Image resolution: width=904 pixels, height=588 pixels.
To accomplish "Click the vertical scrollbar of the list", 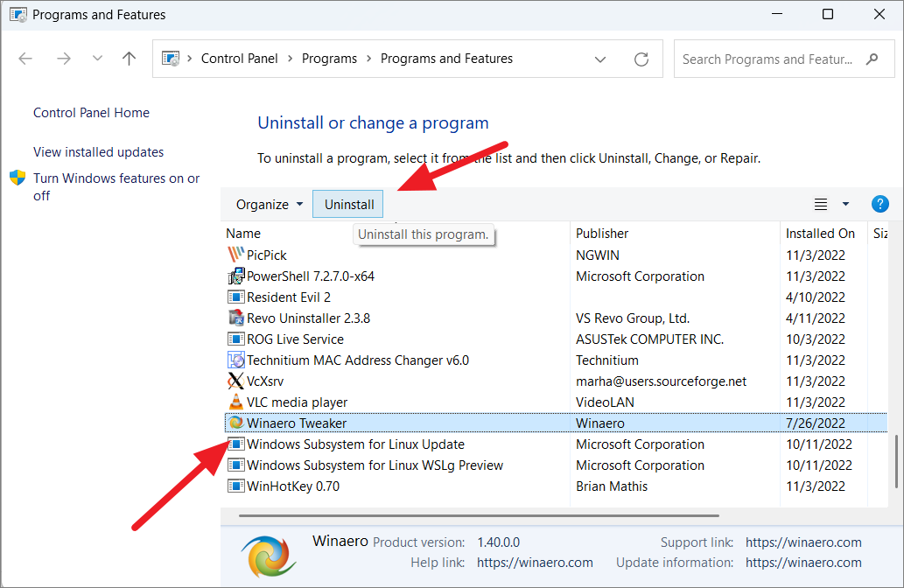I will pyautogui.click(x=896, y=461).
